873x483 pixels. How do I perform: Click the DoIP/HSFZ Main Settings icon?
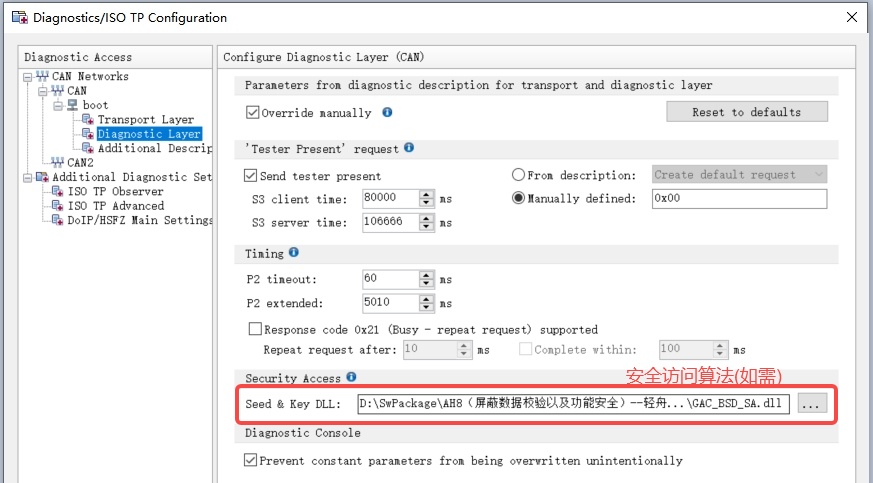tap(57, 220)
